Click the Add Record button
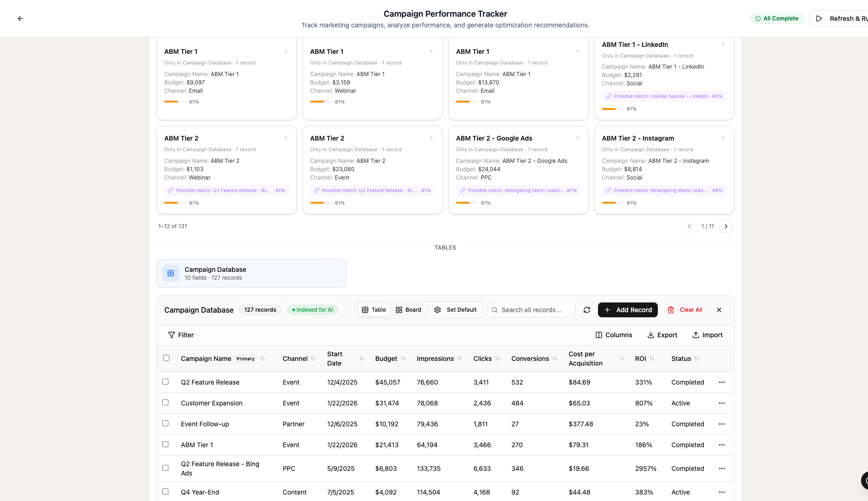 coord(627,309)
